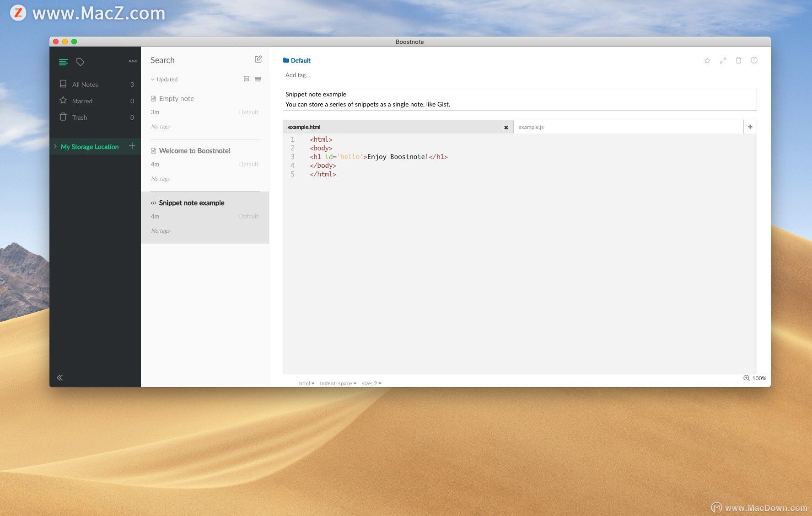Open the three-dots menu in sidebar
Image resolution: width=812 pixels, height=516 pixels.
pyautogui.click(x=133, y=61)
